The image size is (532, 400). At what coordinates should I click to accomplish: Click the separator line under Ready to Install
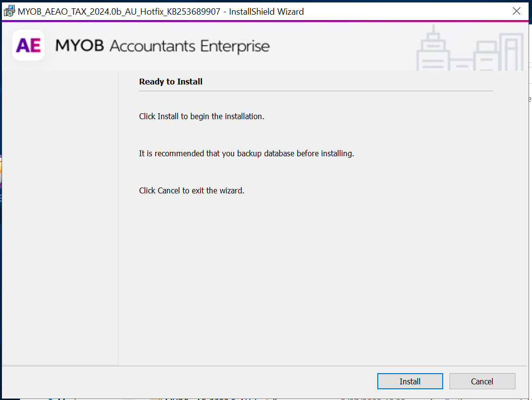(316, 91)
